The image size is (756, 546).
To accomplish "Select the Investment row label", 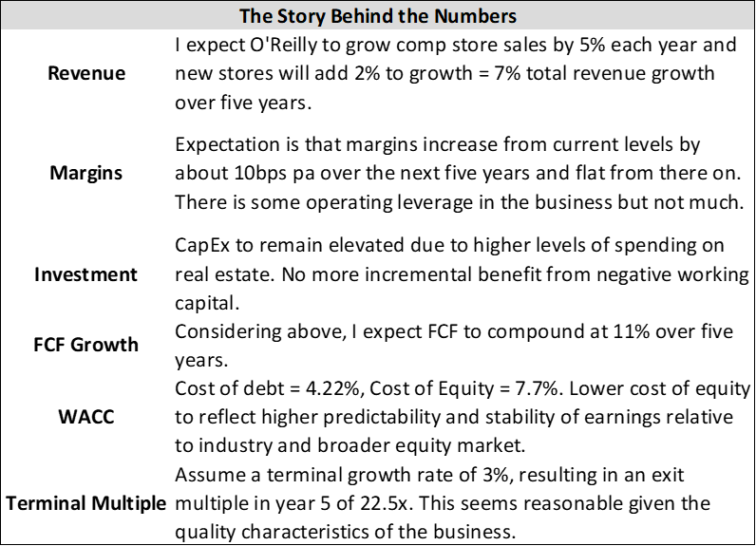I will point(85,274).
